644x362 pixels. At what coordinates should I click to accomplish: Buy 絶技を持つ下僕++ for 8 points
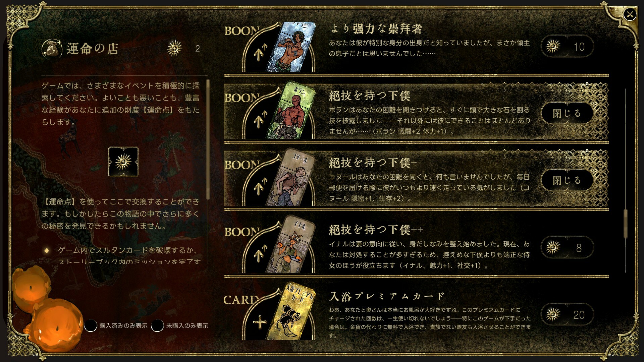click(x=567, y=247)
